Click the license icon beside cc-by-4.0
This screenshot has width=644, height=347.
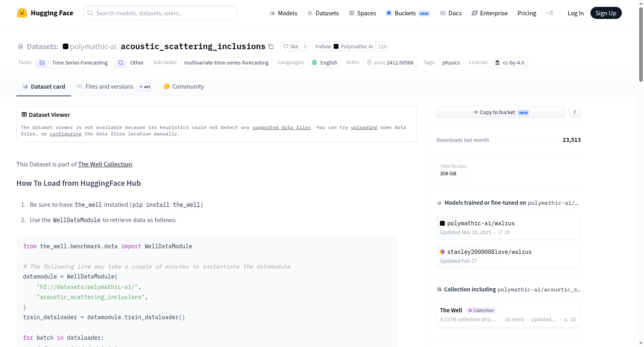tap(497, 62)
